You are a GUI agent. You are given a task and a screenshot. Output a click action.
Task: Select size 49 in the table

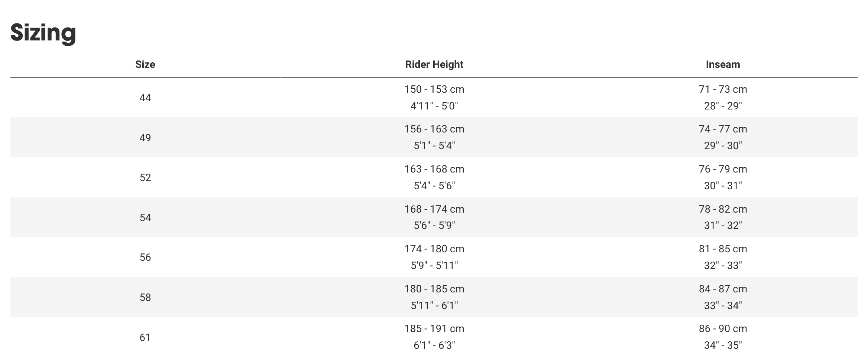click(145, 138)
